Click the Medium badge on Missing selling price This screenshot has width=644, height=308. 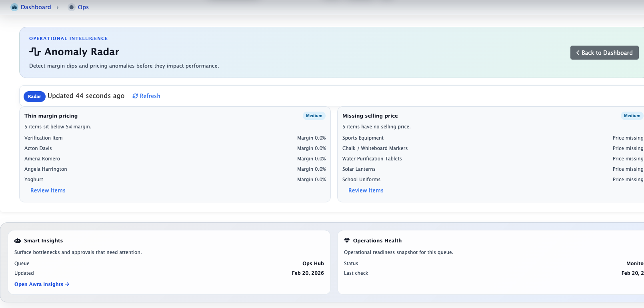[632, 116]
